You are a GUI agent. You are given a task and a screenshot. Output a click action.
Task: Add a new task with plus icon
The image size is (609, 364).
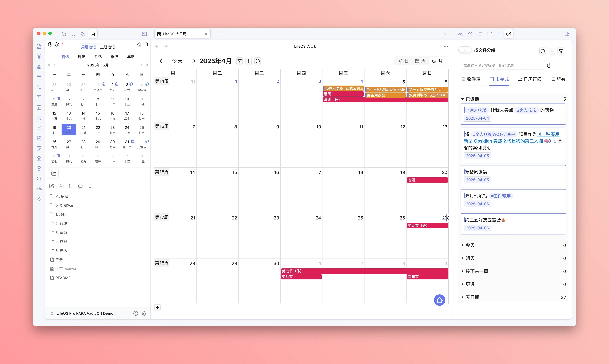coord(552,51)
